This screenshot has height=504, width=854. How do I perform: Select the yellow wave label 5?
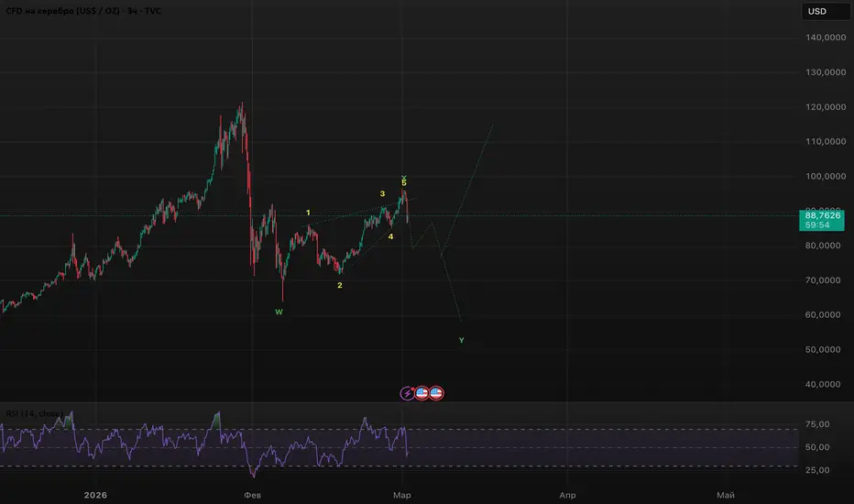pyautogui.click(x=403, y=183)
